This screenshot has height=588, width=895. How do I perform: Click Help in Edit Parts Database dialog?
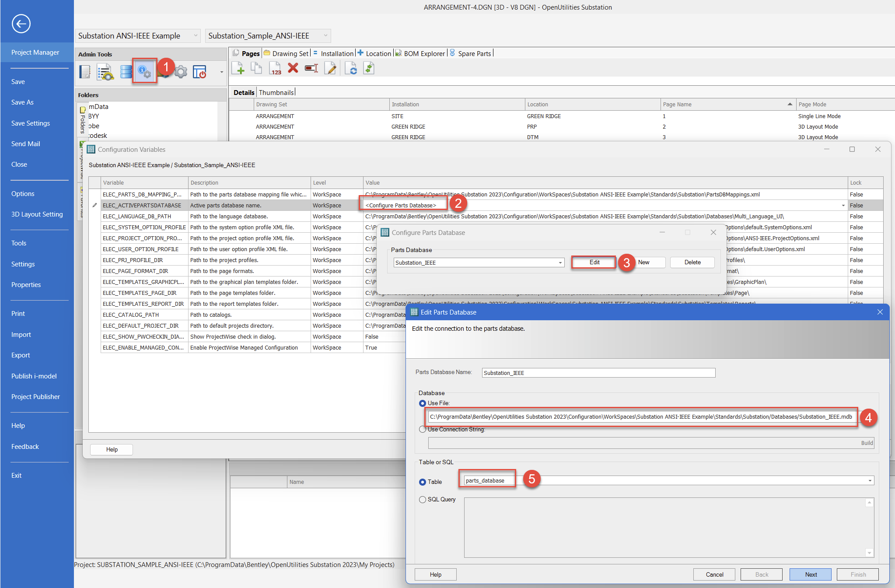(435, 574)
